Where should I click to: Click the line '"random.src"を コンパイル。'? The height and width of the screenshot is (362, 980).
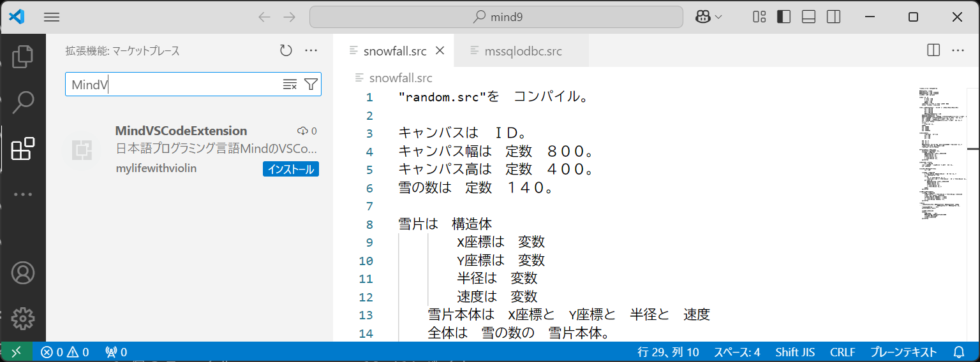point(492,98)
